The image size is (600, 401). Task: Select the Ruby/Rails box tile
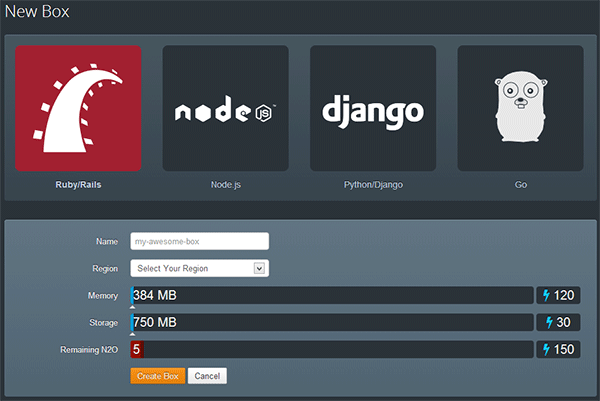(x=78, y=108)
